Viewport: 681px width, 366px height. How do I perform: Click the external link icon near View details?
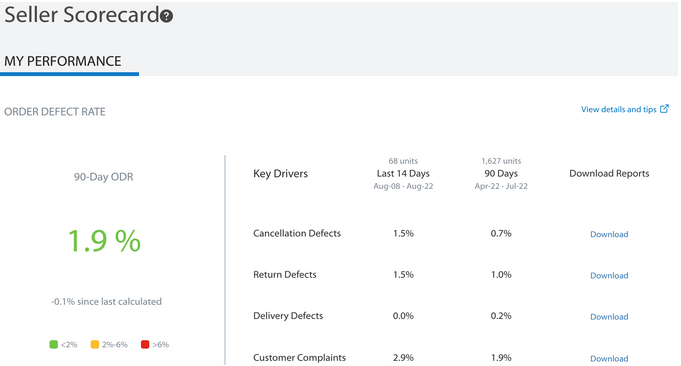(x=664, y=109)
